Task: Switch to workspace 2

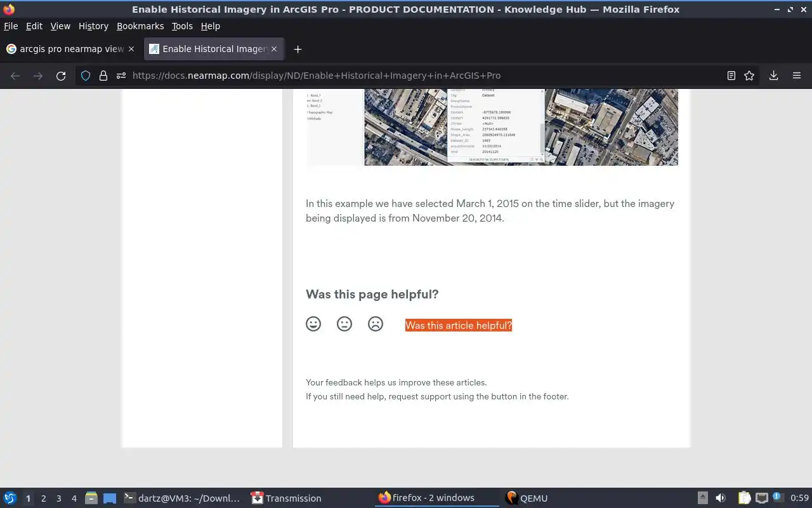Action: pos(43,498)
